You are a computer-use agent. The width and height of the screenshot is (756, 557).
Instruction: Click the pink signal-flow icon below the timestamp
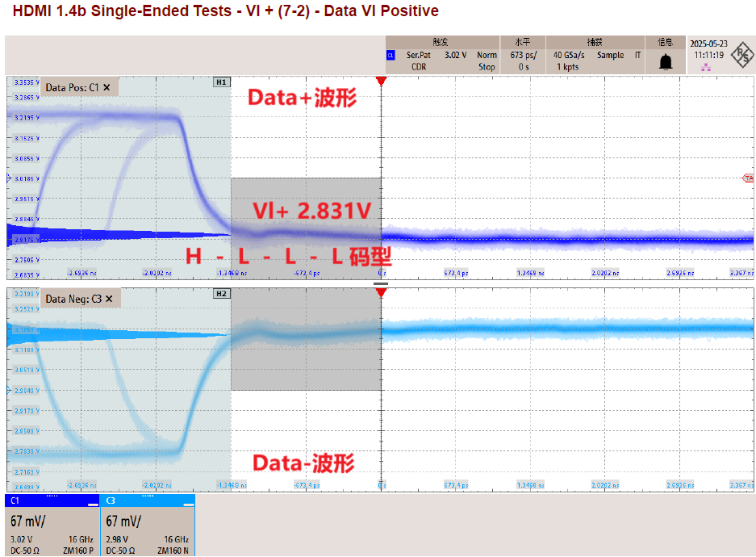706,67
